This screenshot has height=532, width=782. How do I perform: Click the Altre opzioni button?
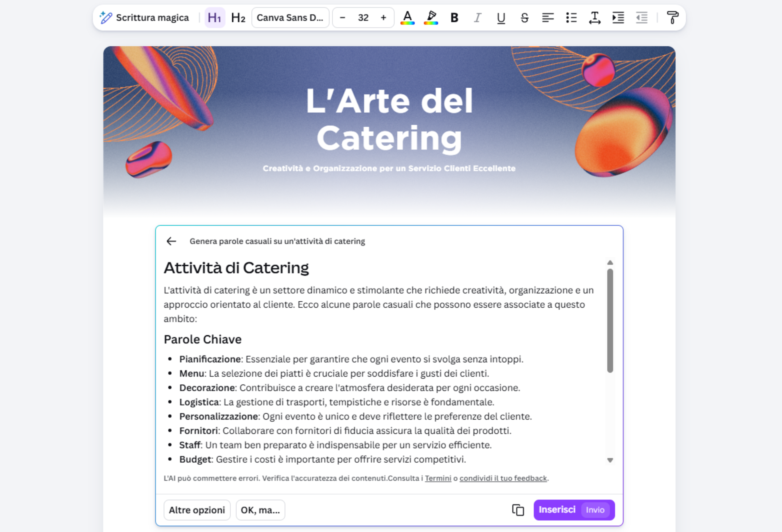point(197,510)
